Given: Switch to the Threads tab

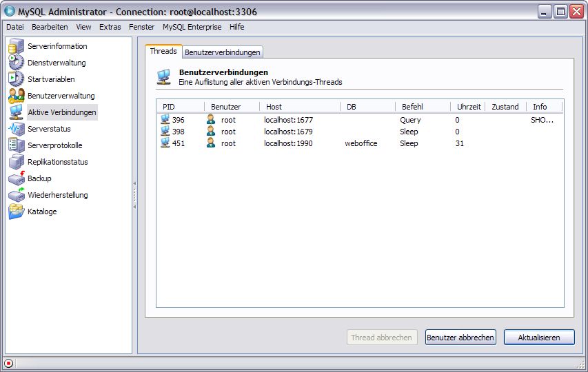Looking at the screenshot, I should tap(163, 52).
